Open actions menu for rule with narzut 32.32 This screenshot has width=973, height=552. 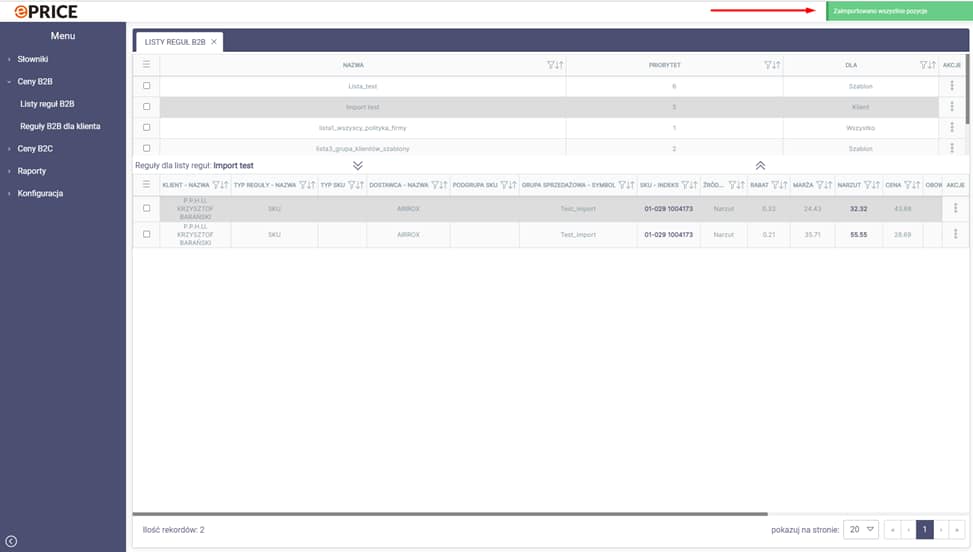955,208
